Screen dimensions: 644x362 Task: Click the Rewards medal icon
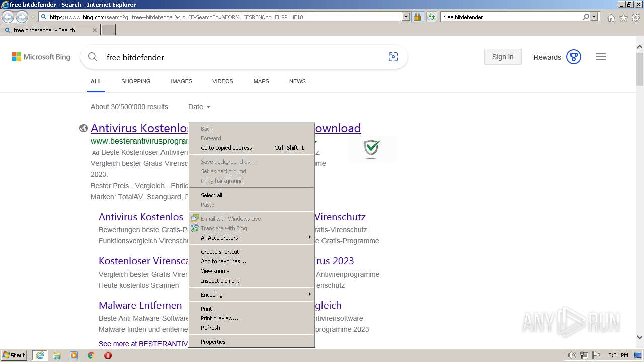pos(574,57)
